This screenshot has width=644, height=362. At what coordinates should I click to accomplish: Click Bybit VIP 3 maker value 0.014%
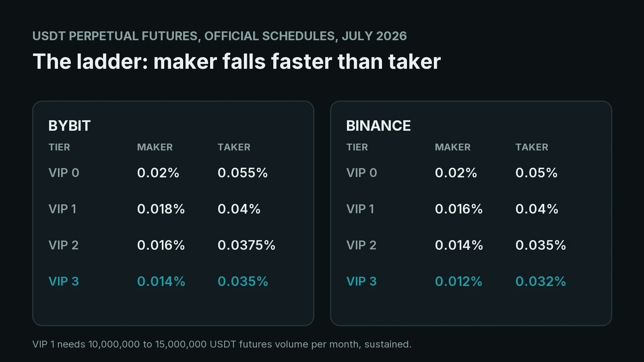(x=161, y=282)
